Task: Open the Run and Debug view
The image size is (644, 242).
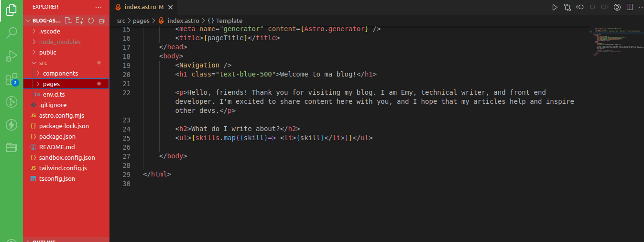Action: (11, 56)
